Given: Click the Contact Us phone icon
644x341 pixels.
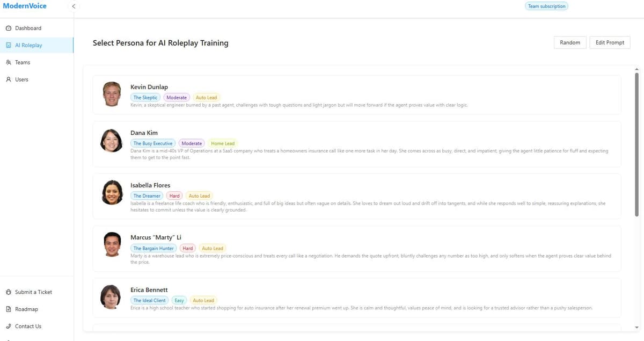Looking at the screenshot, I should pyautogui.click(x=9, y=326).
